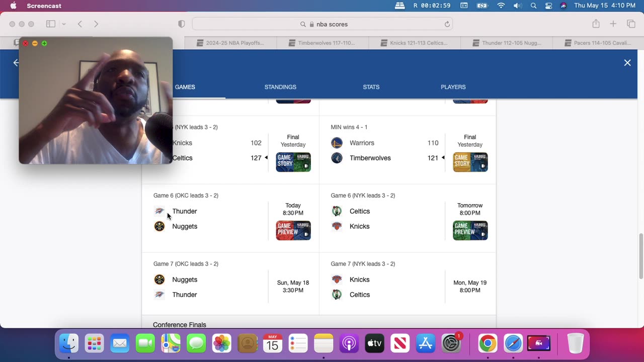Open Launchpad in the dock
Image resolution: width=644 pixels, height=362 pixels.
click(94, 344)
